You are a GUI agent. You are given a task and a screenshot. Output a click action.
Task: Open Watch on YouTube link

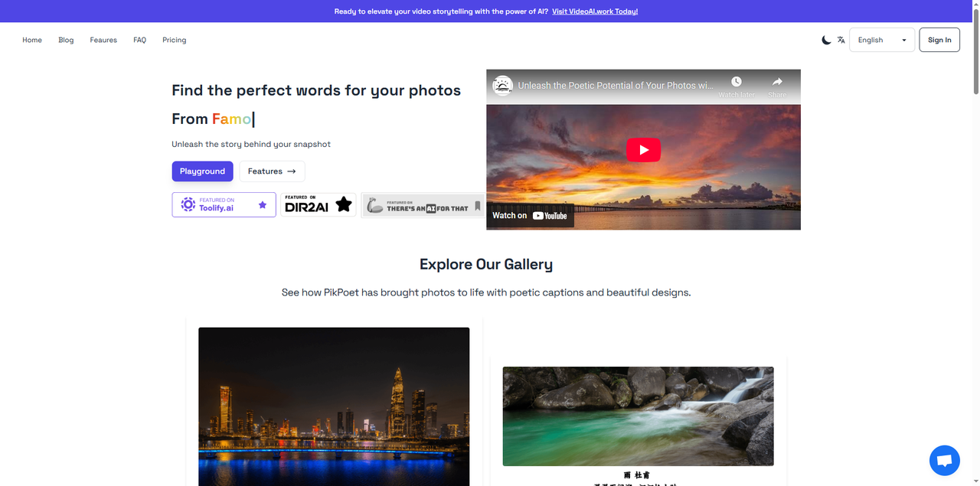click(x=530, y=216)
